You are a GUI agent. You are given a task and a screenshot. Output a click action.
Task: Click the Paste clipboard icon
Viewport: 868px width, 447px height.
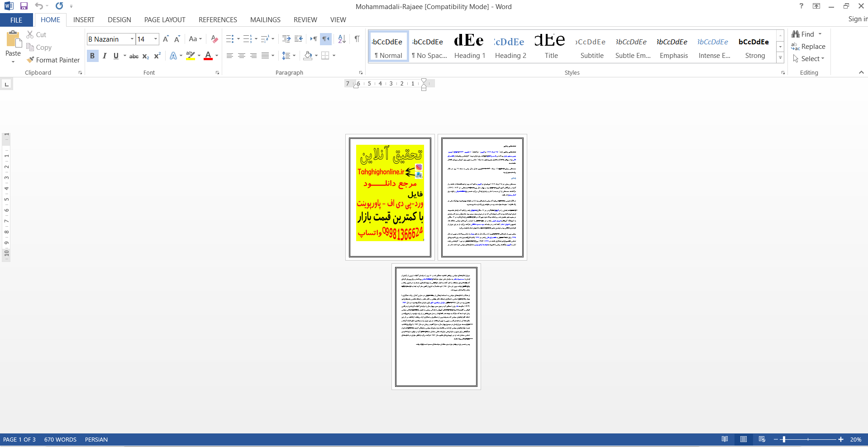(x=13, y=39)
